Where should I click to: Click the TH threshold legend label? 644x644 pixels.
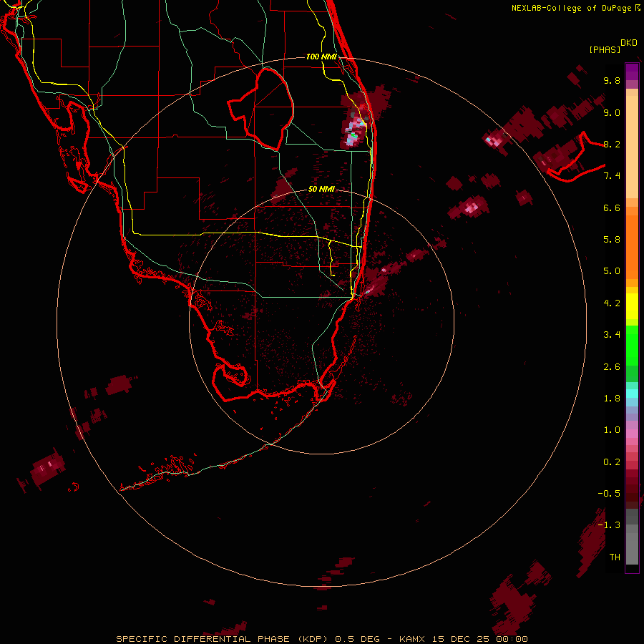pyautogui.click(x=615, y=557)
